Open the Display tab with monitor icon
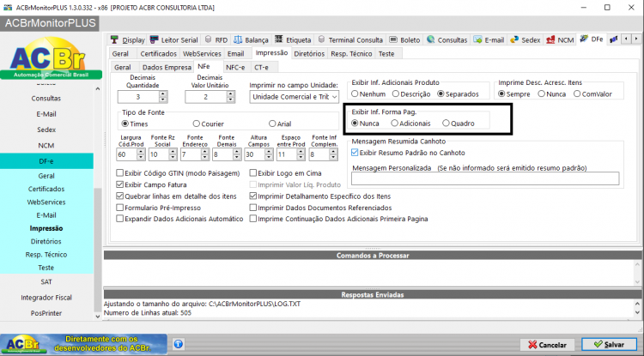 tap(128, 39)
